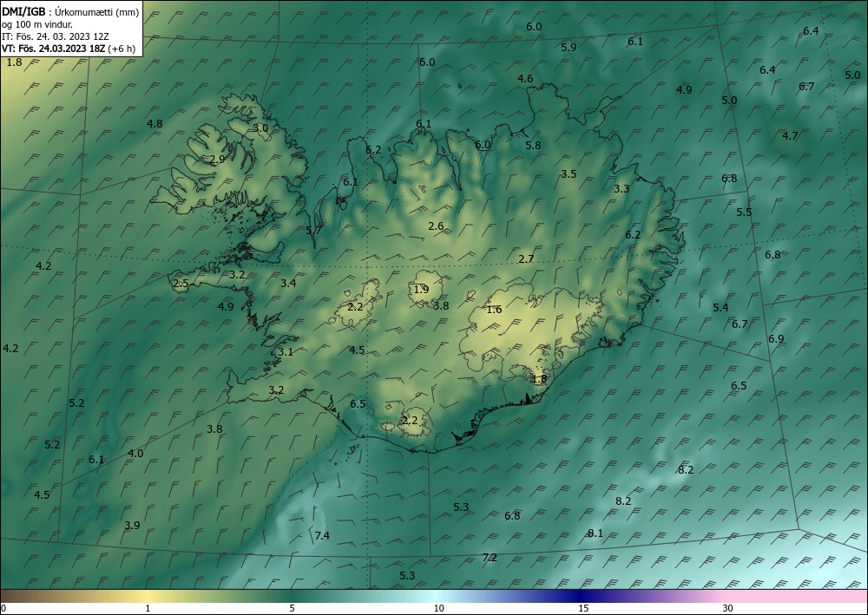
Task: Click the 'VT: Fös. 24.03.2023 18Z (+6 h)' line
Action: [x=68, y=48]
